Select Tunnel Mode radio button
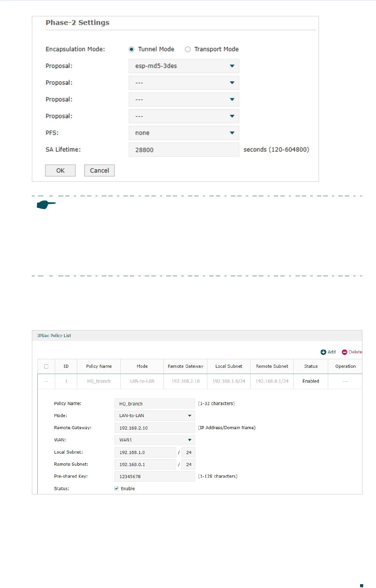The height and width of the screenshot is (588, 376). point(132,49)
